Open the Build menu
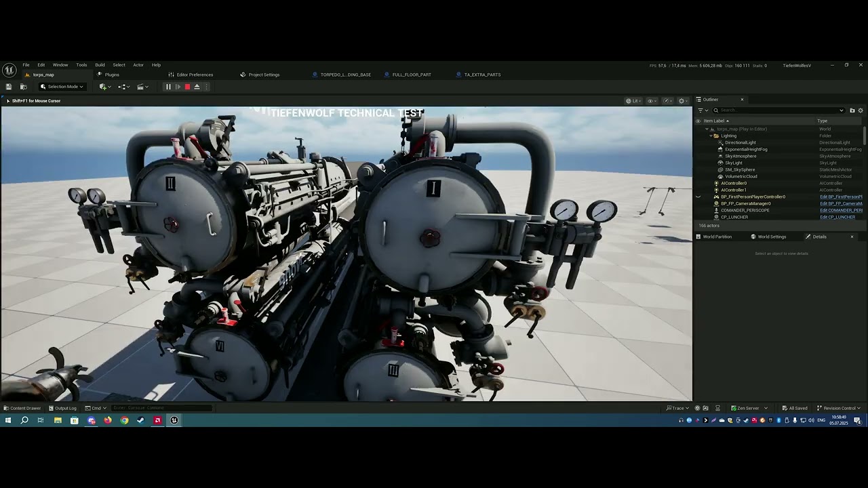Screen dimensions: 868x488 (x=100, y=65)
